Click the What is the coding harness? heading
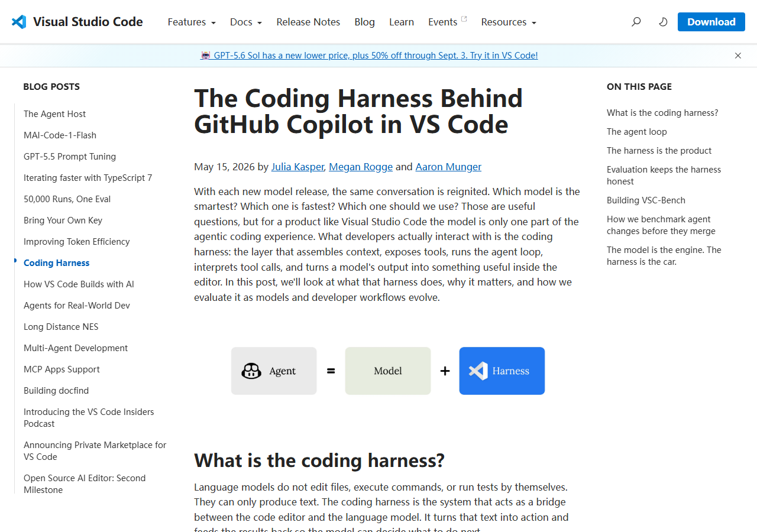 [319, 460]
